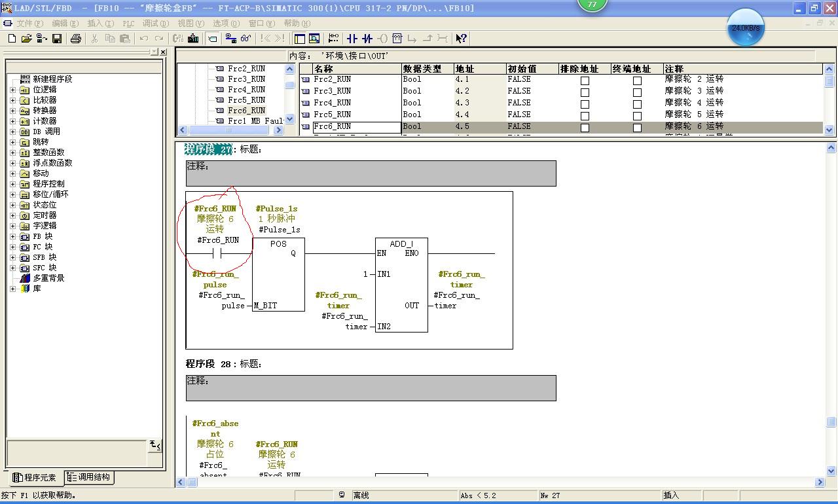Click the normally open contact toolbar icon
This screenshot has height=504, width=838.
tap(352, 39)
